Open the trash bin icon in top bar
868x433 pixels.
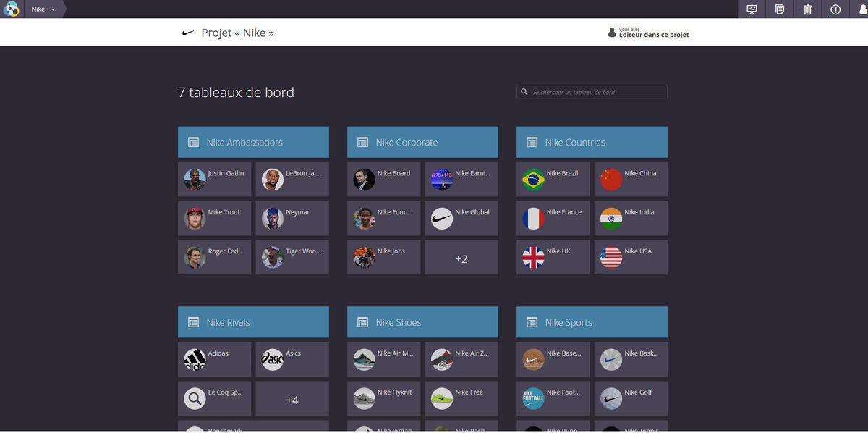pyautogui.click(x=807, y=9)
